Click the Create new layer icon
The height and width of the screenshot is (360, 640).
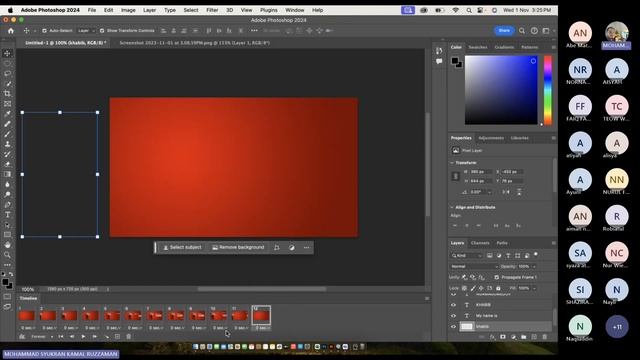[534, 337]
